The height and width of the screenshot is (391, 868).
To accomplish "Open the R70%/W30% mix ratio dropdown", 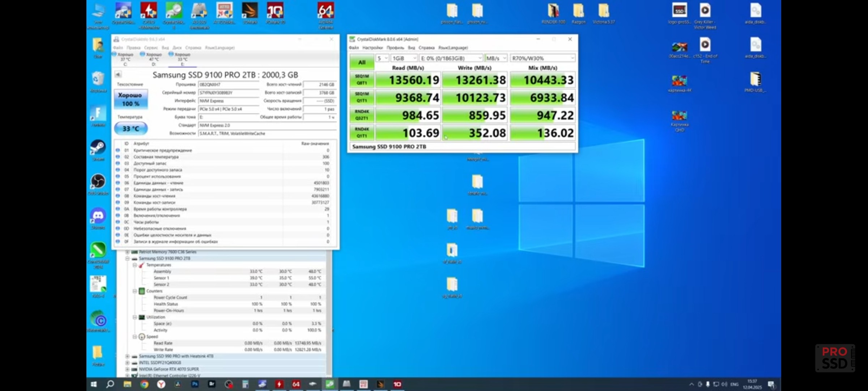I will click(542, 58).
